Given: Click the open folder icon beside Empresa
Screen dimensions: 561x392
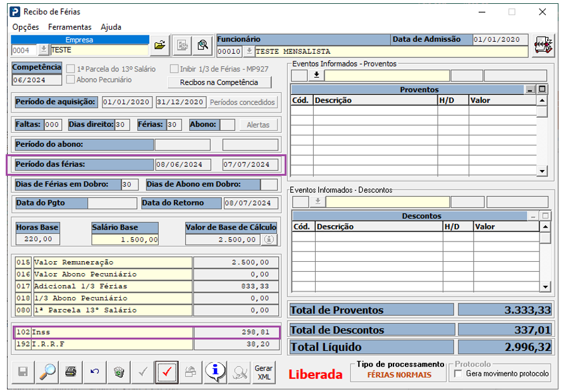Looking at the screenshot, I should coord(160,45).
